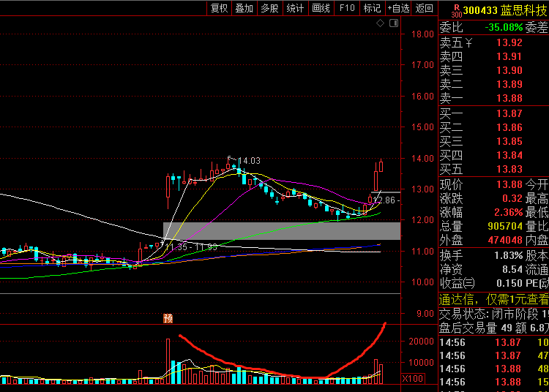Click 外盘 value 474048
The height and width of the screenshot is (392, 549).
point(505,240)
